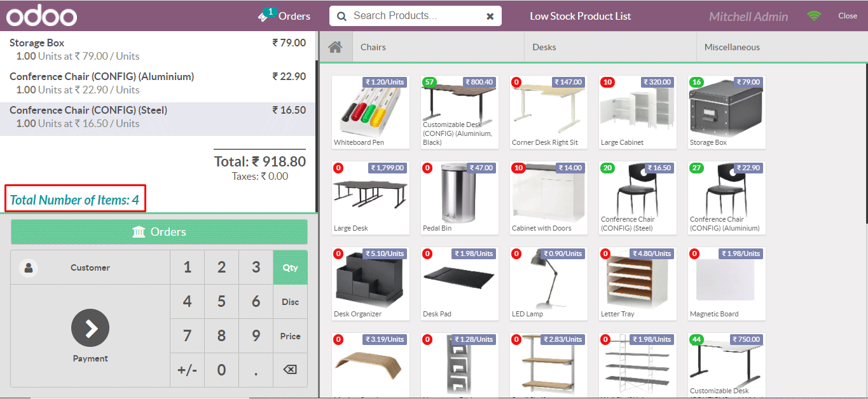
Task: Click the round Payment arrow button
Action: coord(90,328)
